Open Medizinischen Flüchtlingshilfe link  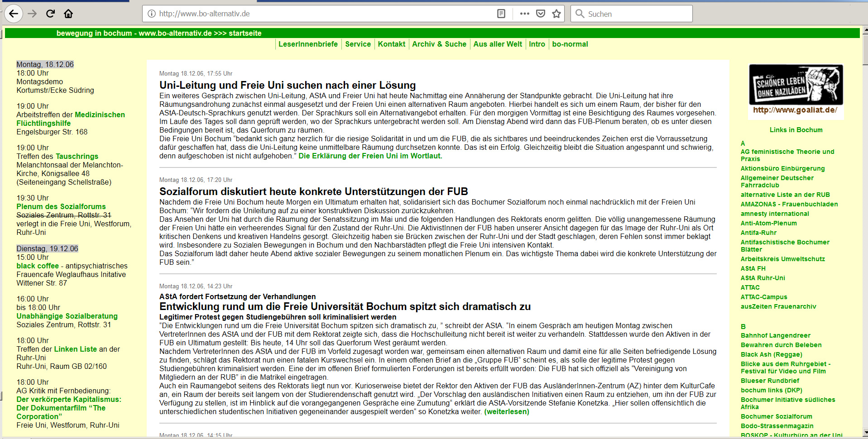tap(71, 119)
